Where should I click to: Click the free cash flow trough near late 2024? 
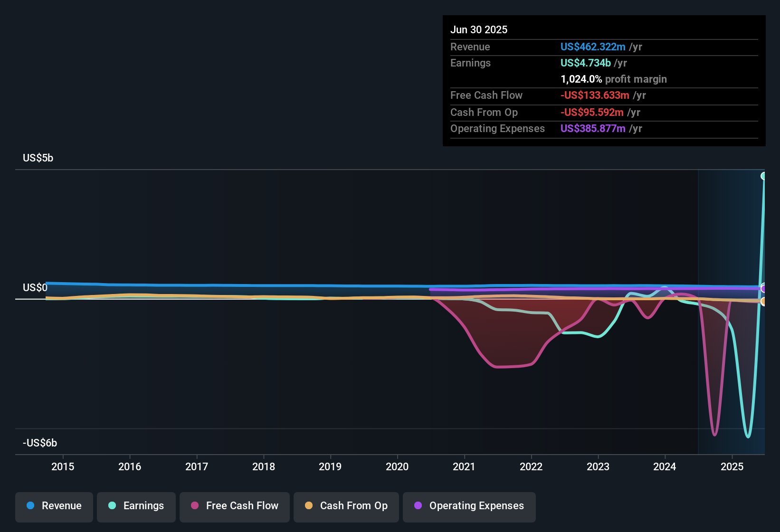pyautogui.click(x=714, y=434)
